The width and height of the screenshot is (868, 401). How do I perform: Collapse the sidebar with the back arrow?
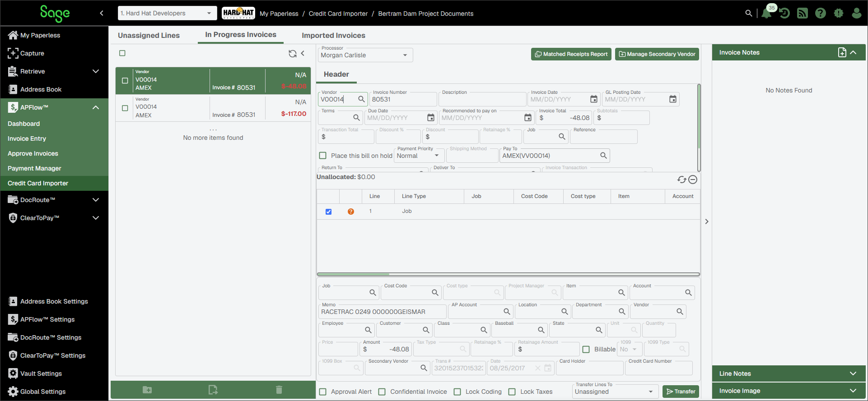(x=102, y=13)
